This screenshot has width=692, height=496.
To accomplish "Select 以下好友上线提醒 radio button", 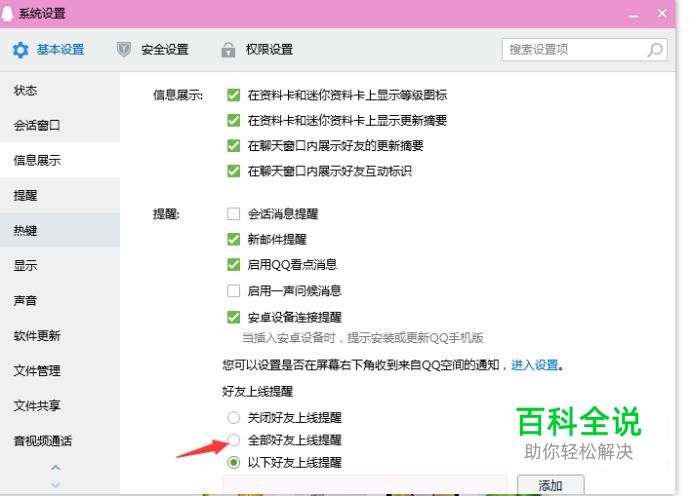I will tap(233, 462).
